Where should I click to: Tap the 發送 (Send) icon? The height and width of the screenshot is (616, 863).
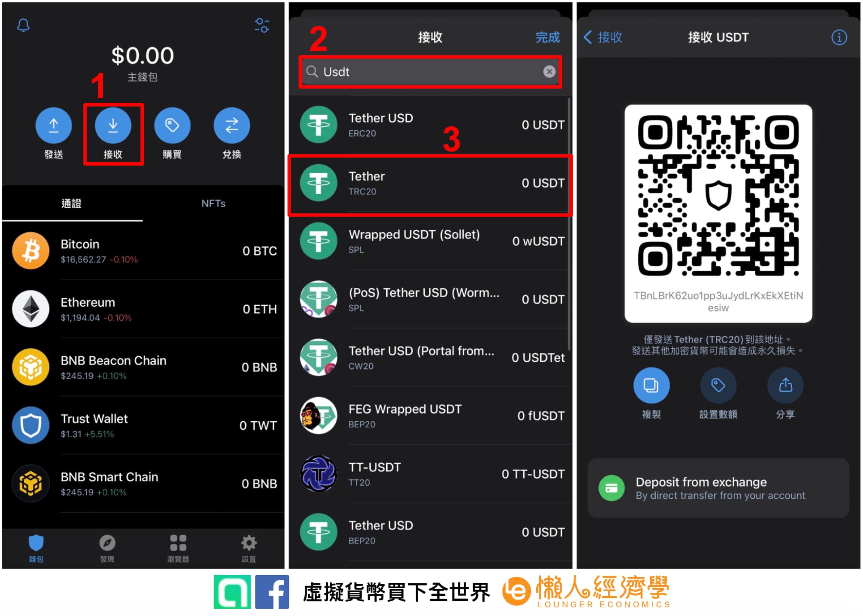click(50, 127)
